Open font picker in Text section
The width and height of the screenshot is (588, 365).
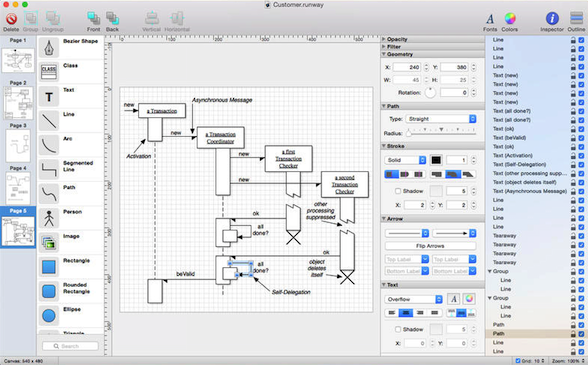pos(454,299)
